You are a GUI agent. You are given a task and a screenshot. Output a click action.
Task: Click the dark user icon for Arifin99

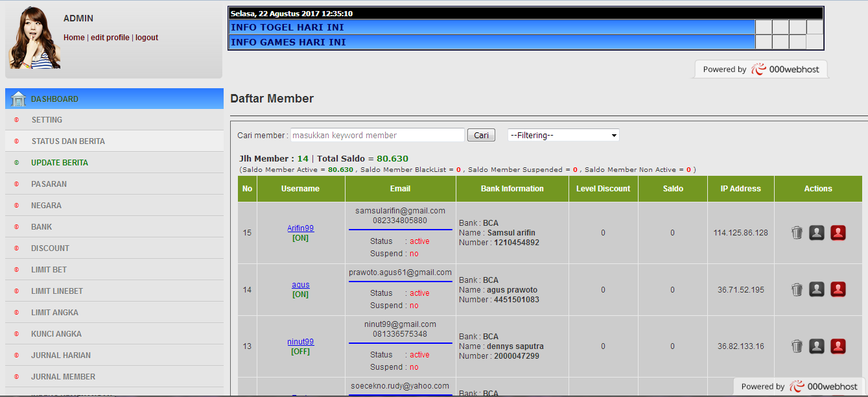click(x=817, y=233)
